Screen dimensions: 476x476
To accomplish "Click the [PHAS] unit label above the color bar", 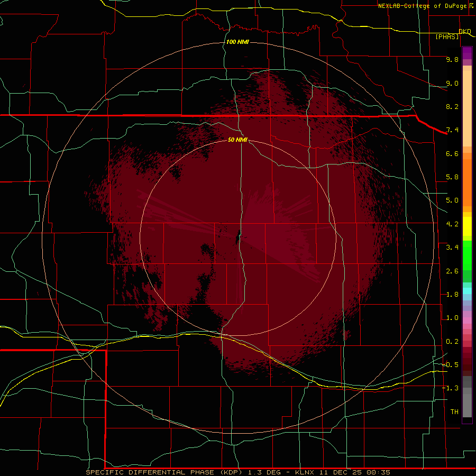I will [x=447, y=36].
